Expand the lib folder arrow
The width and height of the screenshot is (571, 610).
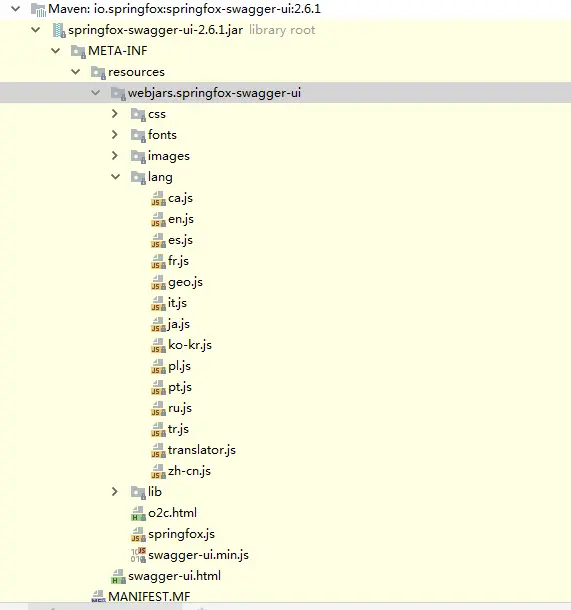click(x=115, y=492)
